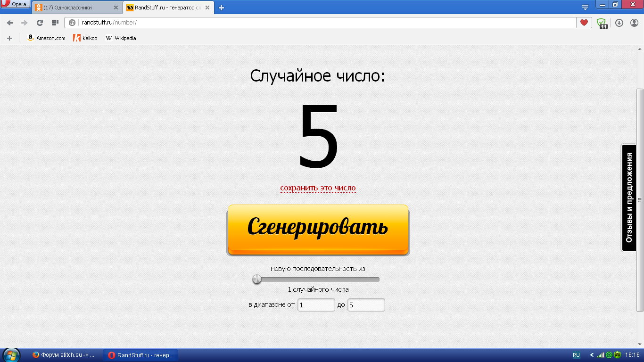Click the site info globe icon
This screenshot has width=644, height=362.
(x=72, y=23)
